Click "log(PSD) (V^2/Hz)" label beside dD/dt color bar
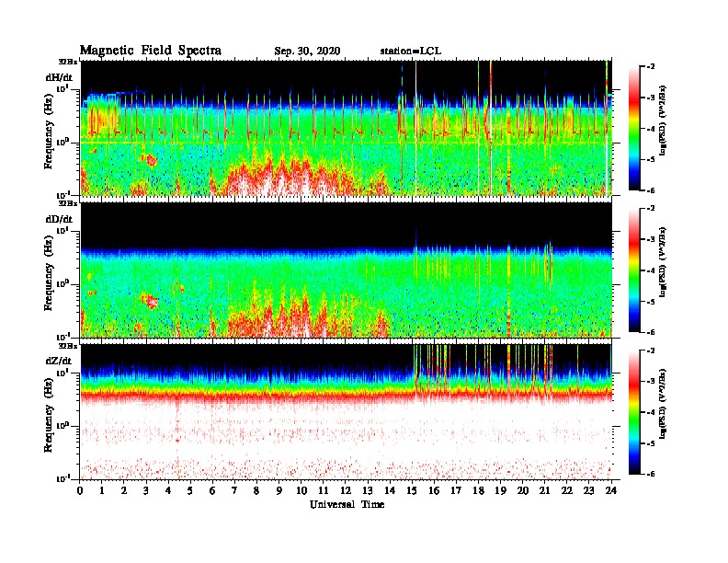 664,262
